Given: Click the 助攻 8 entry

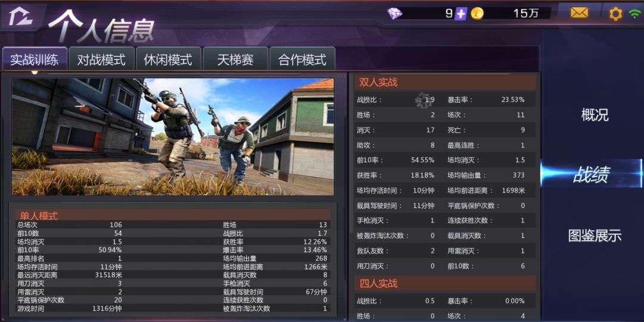Looking at the screenshot, I should click(x=396, y=145).
